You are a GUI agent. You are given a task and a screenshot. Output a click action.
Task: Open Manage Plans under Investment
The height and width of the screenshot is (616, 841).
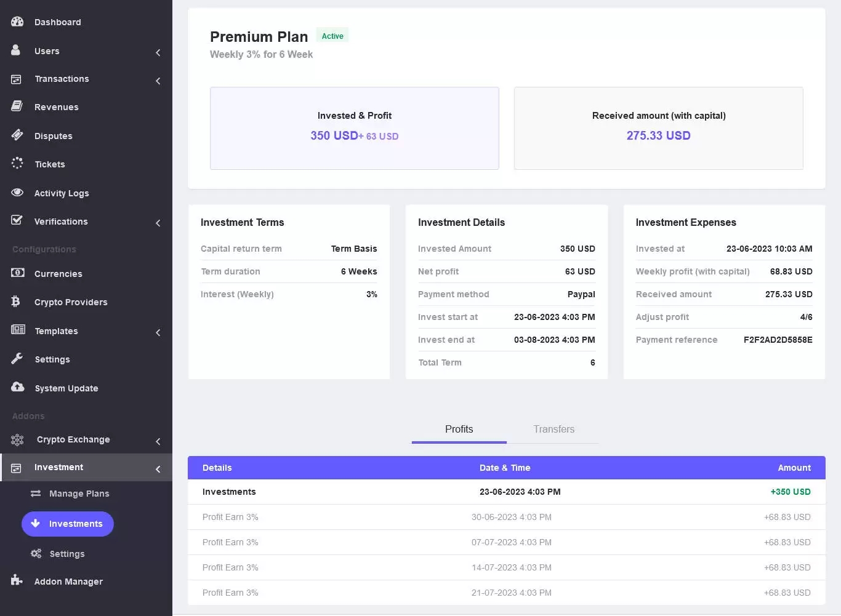[x=79, y=494]
